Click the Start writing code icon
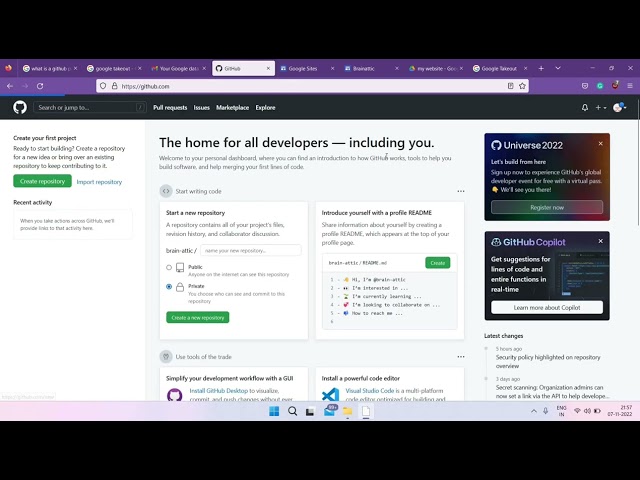Viewport: 640px width, 480px height. [x=166, y=191]
